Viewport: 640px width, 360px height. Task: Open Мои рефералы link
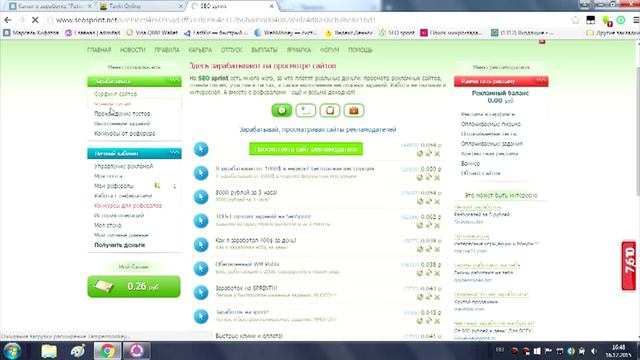point(113,186)
